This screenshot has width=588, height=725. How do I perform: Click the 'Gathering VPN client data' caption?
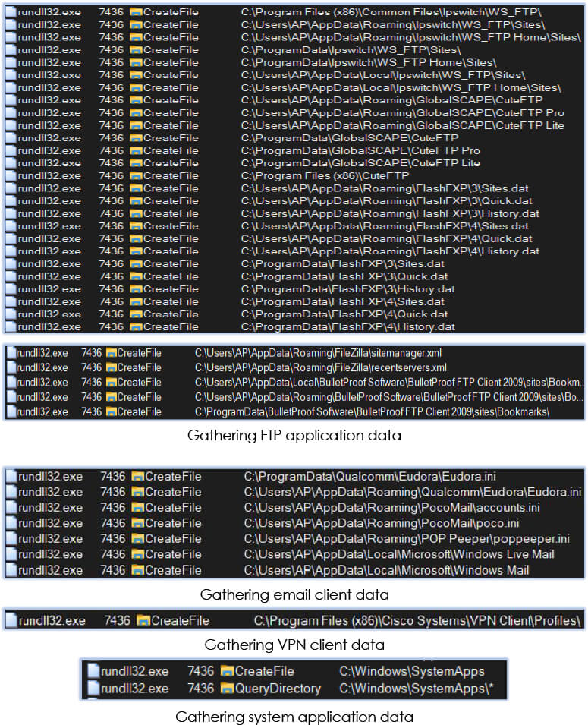294,645
